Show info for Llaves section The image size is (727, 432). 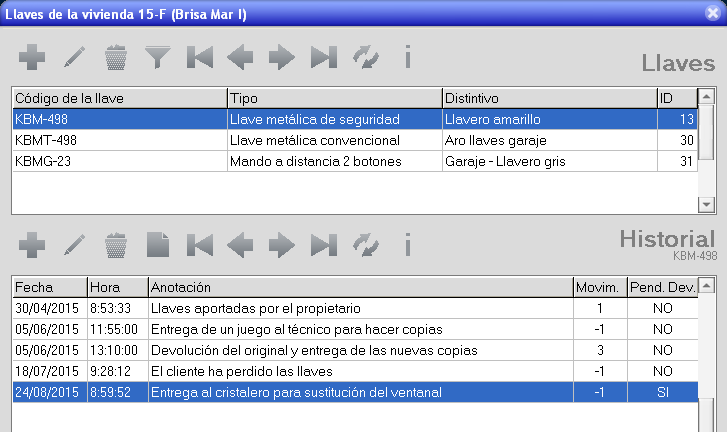point(408,57)
